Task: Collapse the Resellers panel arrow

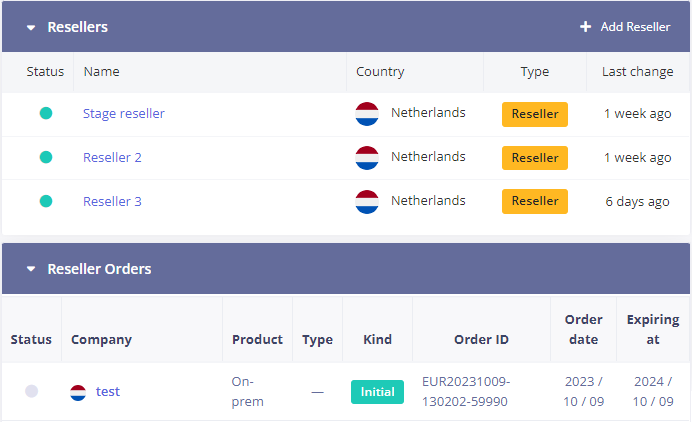Action: (31, 27)
